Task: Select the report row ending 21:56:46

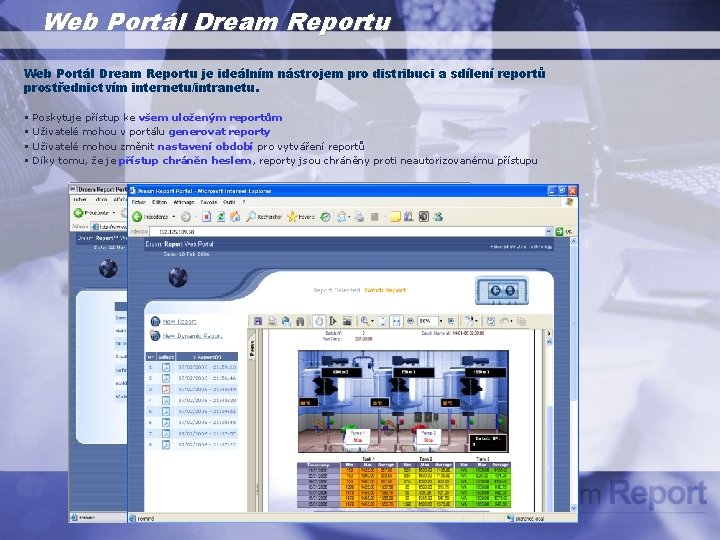Action: point(192,378)
